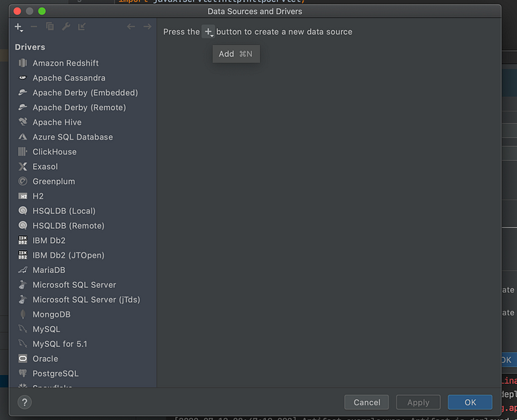Click the Amazon Redshift driver icon
Screen dimensions: 517x420
tap(23, 63)
